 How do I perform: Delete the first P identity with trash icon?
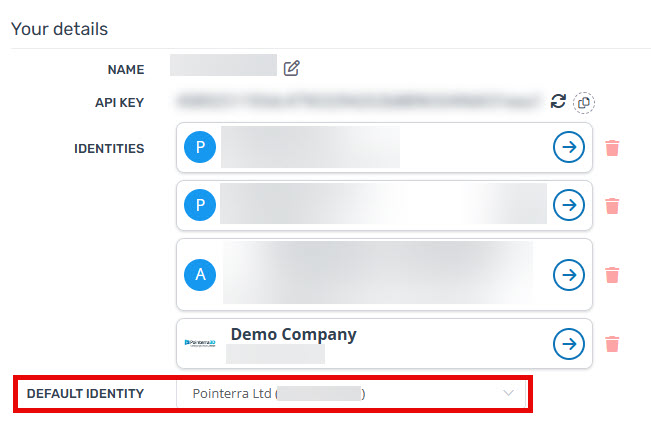[612, 148]
